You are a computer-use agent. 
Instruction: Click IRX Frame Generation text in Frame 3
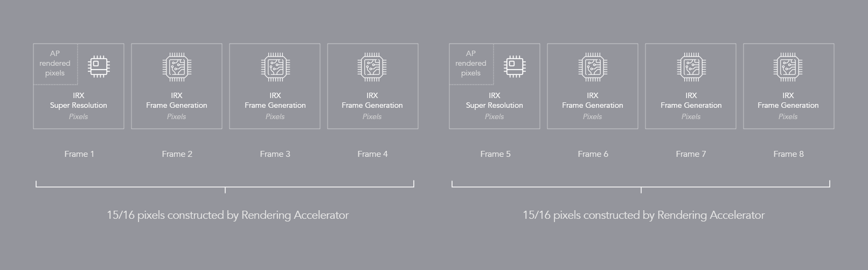(275, 100)
